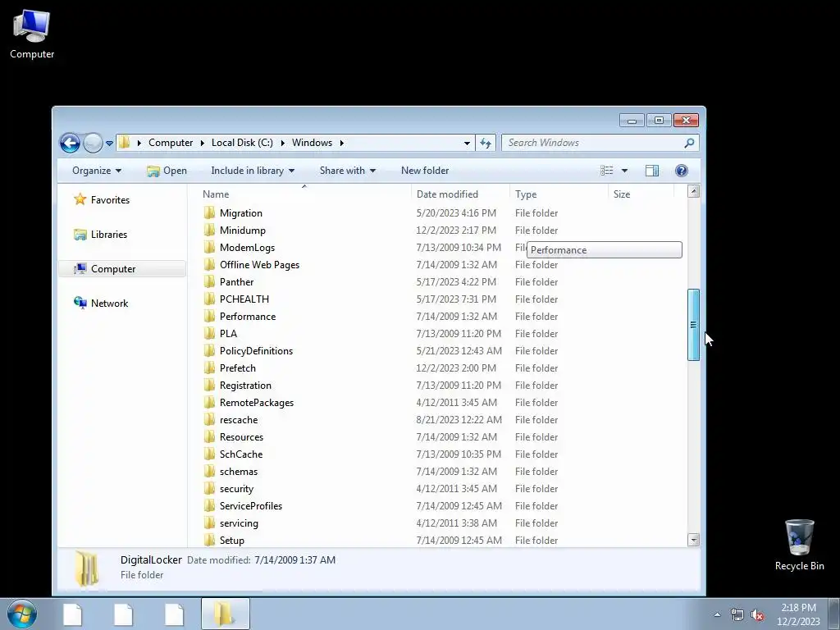Image resolution: width=840 pixels, height=630 pixels.
Task: Click the Change your view icon
Action: pyautogui.click(x=607, y=171)
